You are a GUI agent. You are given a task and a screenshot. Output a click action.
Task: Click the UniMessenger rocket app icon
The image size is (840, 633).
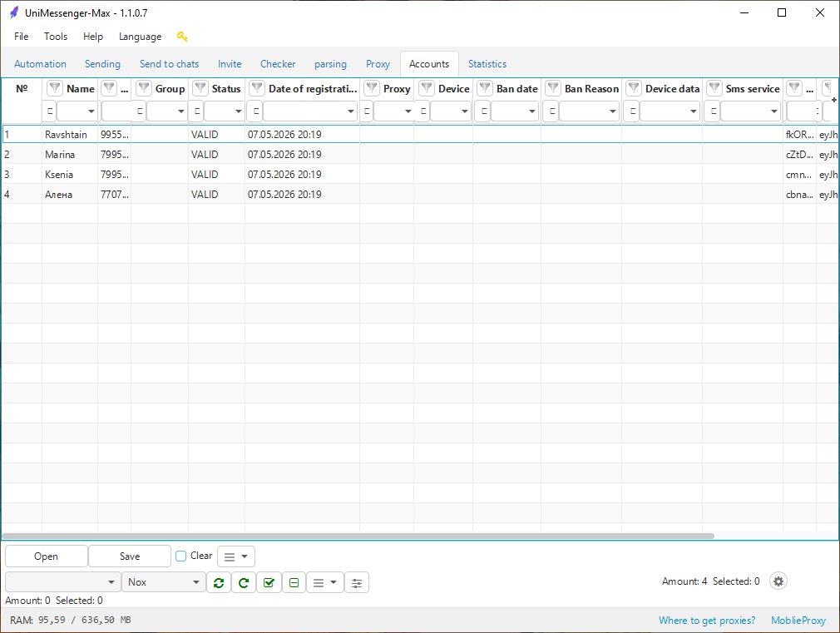(x=14, y=12)
